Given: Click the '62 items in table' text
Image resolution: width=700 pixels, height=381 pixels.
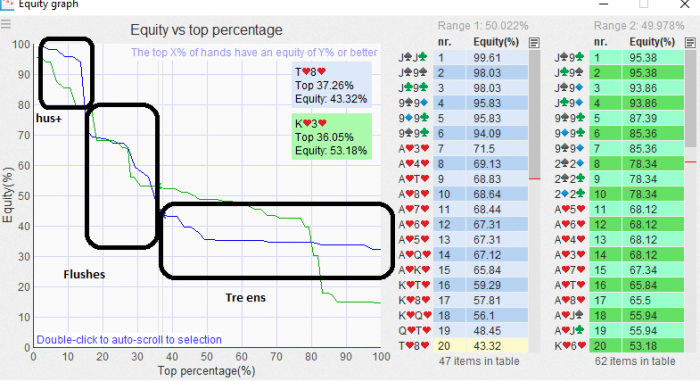Looking at the screenshot, I should (x=635, y=361).
